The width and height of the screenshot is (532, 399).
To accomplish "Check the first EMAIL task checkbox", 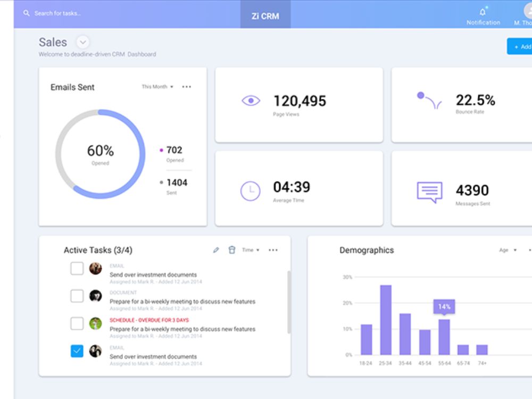I will [77, 268].
